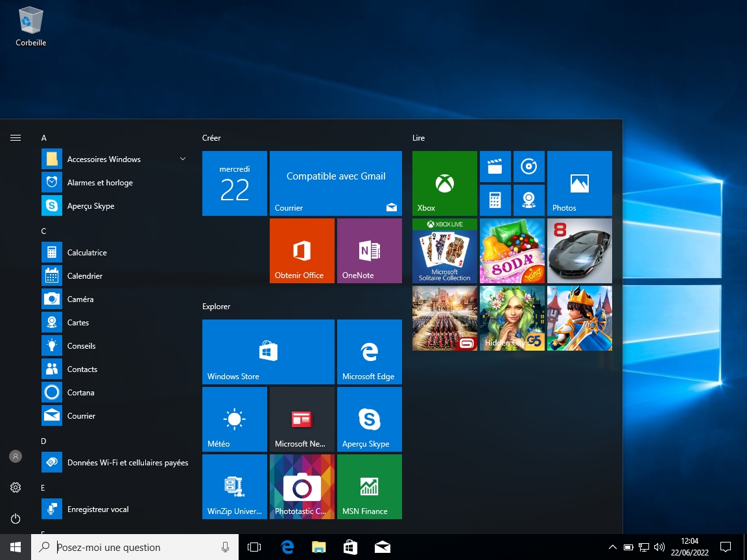The image size is (747, 560).
Task: Launch the WinZip Universal tile
Action: 235,487
